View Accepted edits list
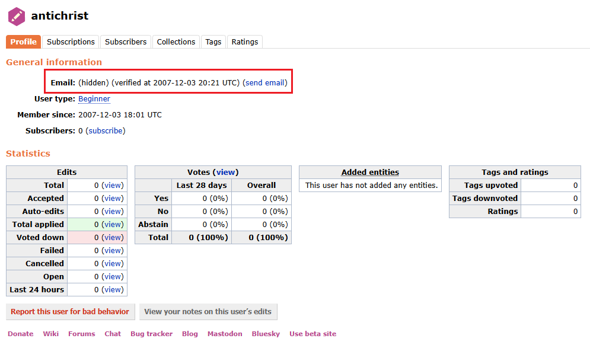This screenshot has height=364, width=590. [x=113, y=199]
